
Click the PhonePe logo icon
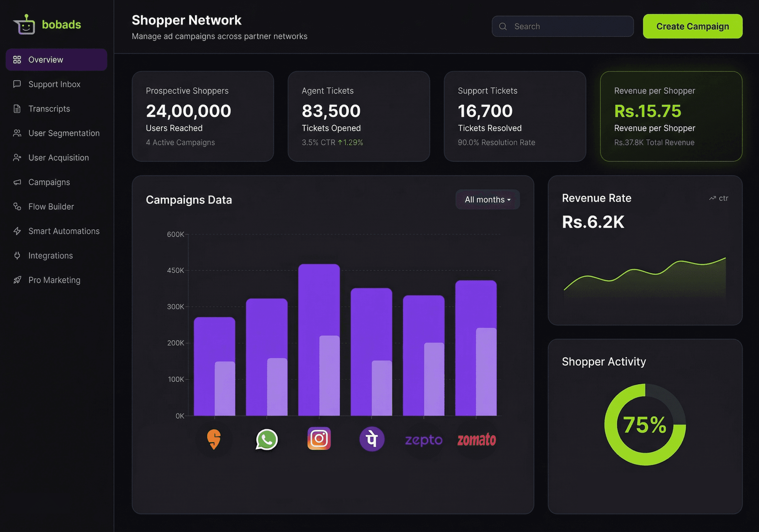point(371,439)
